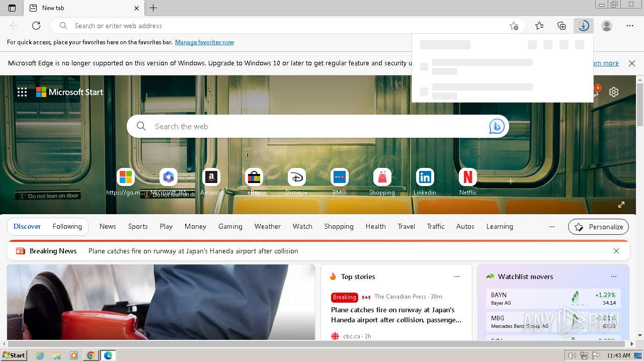
Task: Open the Watch category
Action: 302,226
